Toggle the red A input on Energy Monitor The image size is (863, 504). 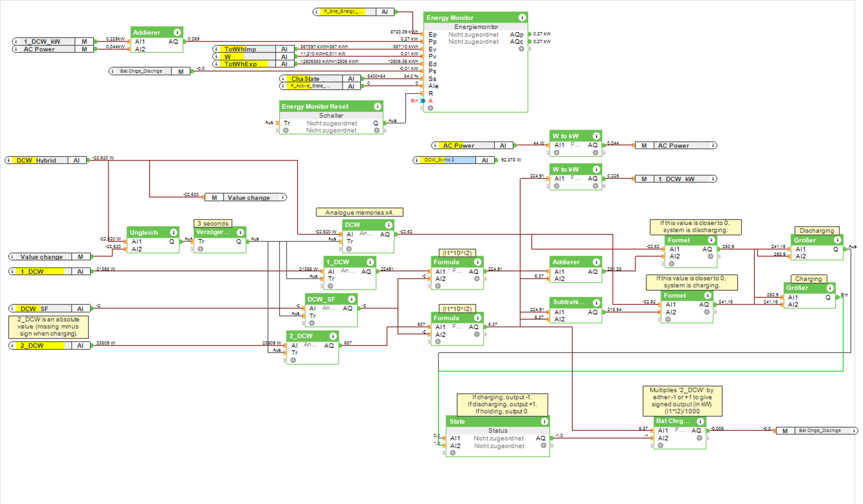point(430,101)
